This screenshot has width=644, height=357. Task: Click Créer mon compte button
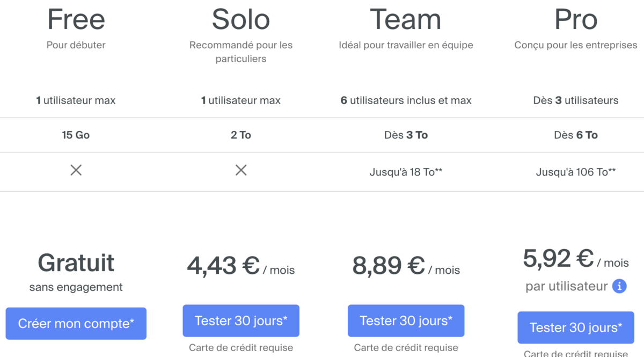[76, 324]
